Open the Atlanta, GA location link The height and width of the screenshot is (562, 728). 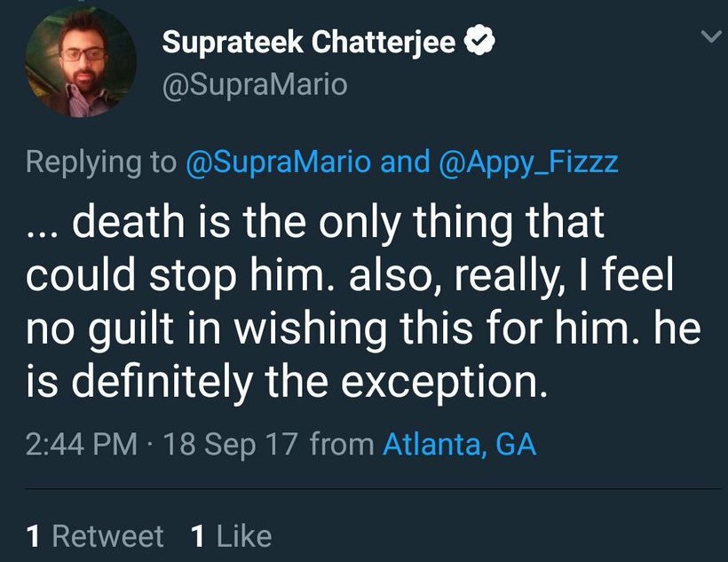pyautogui.click(x=459, y=444)
